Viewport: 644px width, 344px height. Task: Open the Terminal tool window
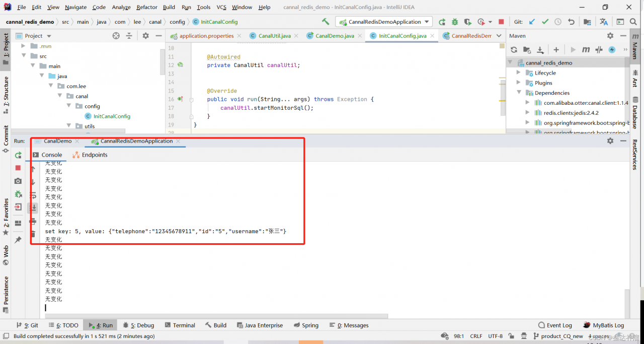coord(180,325)
